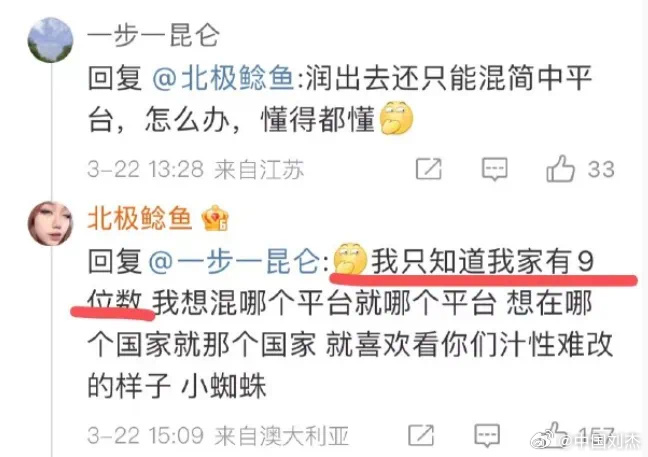This screenshot has width=648, height=457.
Task: Click the crown badge next to 北极鲶鱼
Action: pyautogui.click(x=215, y=218)
